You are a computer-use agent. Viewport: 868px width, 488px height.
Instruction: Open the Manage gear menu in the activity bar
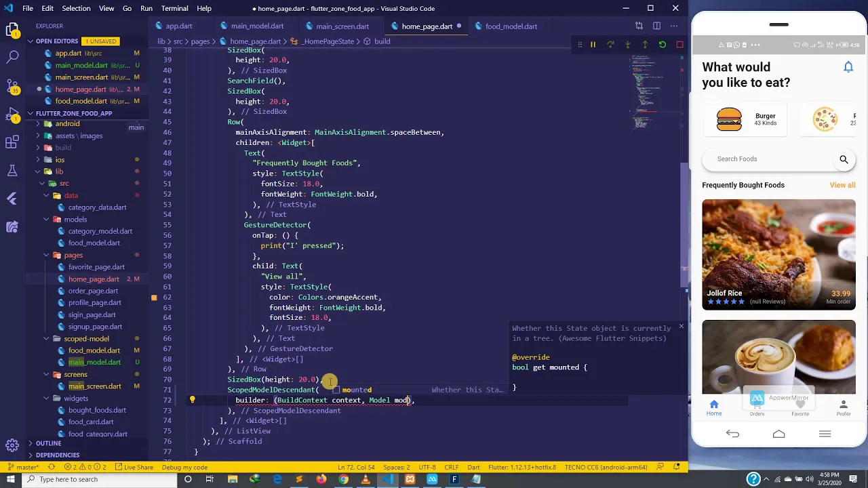click(x=12, y=445)
